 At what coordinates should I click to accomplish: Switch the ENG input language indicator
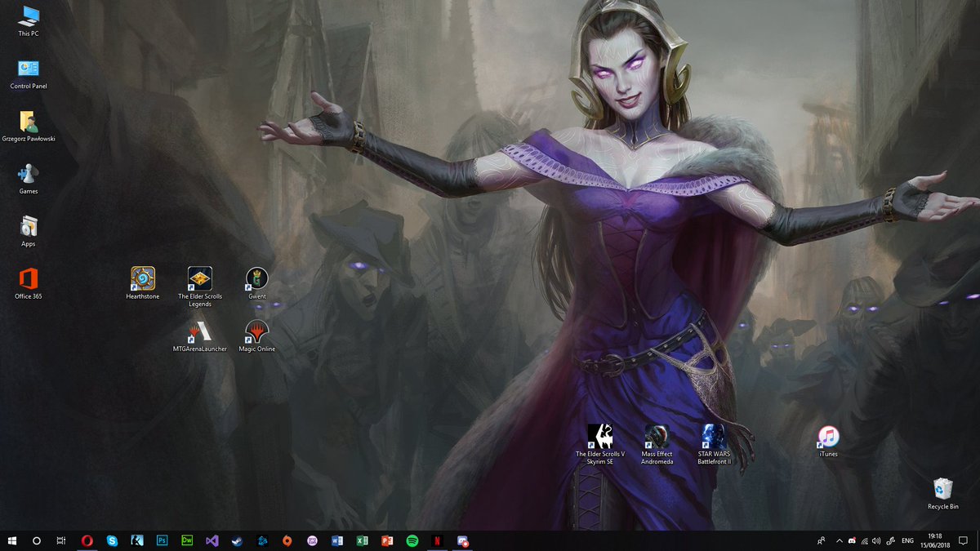908,540
